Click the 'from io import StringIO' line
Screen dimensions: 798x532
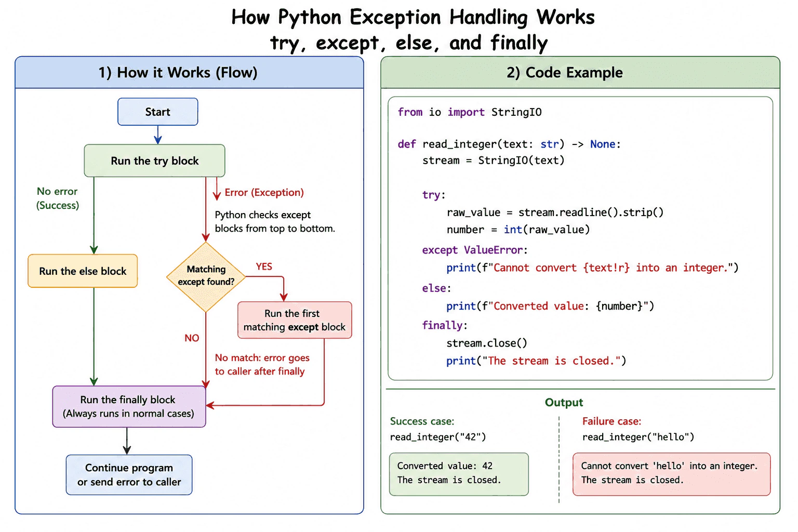(x=470, y=112)
